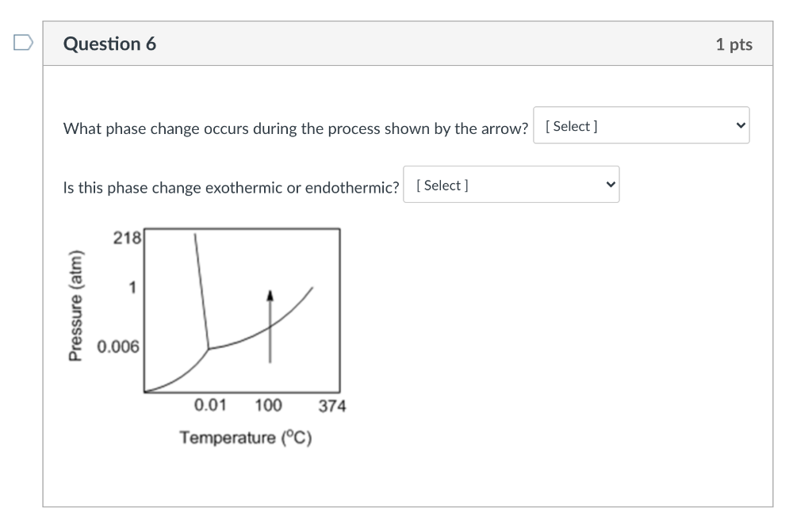The image size is (812, 528).
Task: Open the exothermic or endothermic [ Select ] dropdown
Action: (511, 184)
